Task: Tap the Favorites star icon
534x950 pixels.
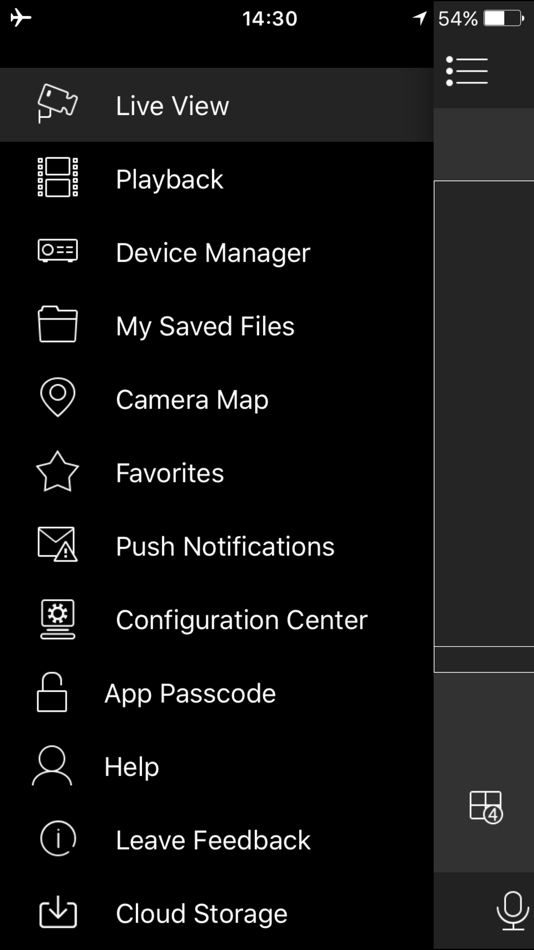Action: pos(58,471)
